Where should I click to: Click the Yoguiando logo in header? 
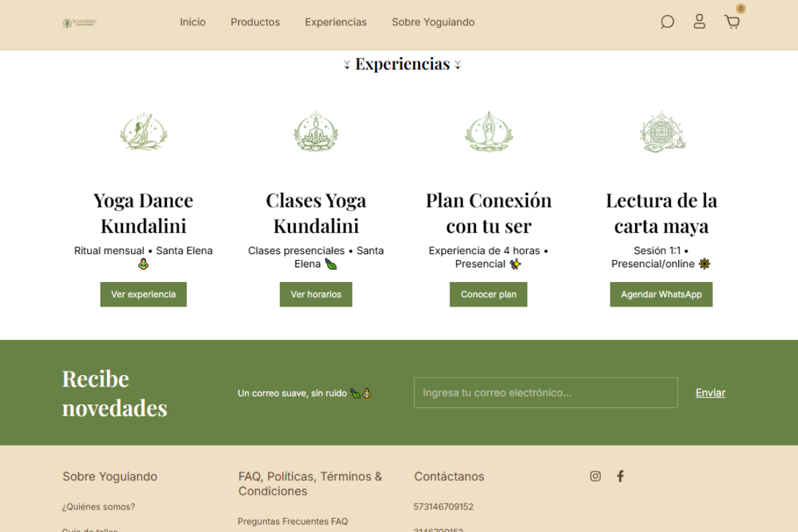click(x=79, y=23)
